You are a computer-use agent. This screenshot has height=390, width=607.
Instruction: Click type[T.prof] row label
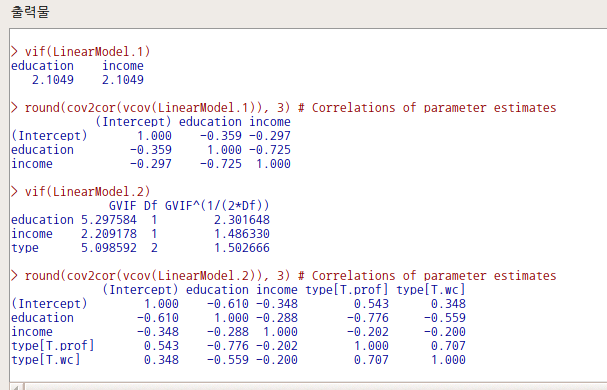(53, 346)
